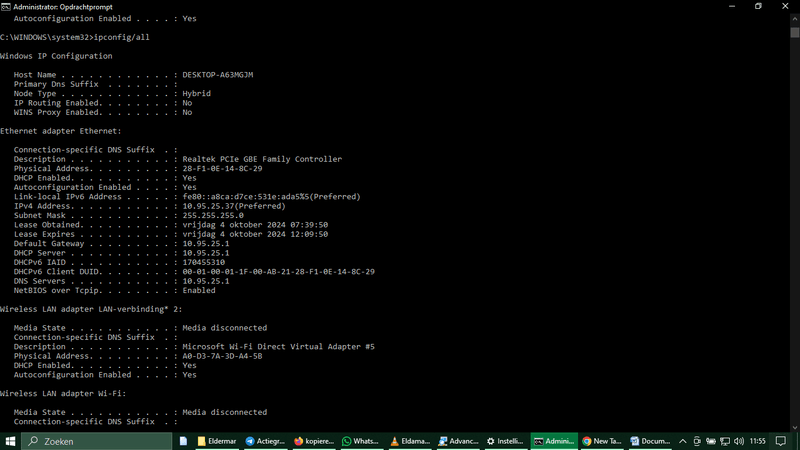Show hidden system tray icons
The height and width of the screenshot is (450, 800).
pyautogui.click(x=683, y=441)
